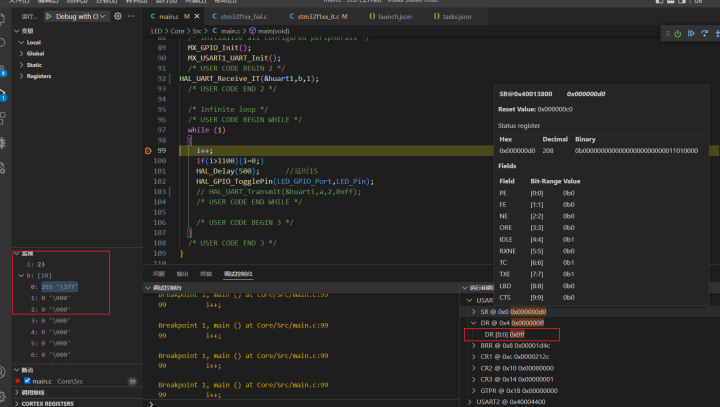Click the breakpoint marker on line 99
720x407 pixels.
[x=148, y=150]
